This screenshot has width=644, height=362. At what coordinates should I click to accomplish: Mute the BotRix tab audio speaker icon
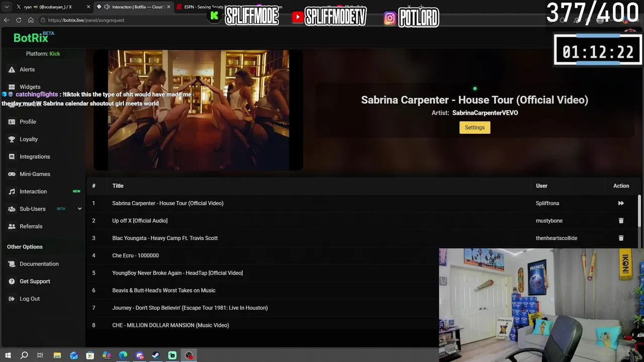tap(107, 7)
